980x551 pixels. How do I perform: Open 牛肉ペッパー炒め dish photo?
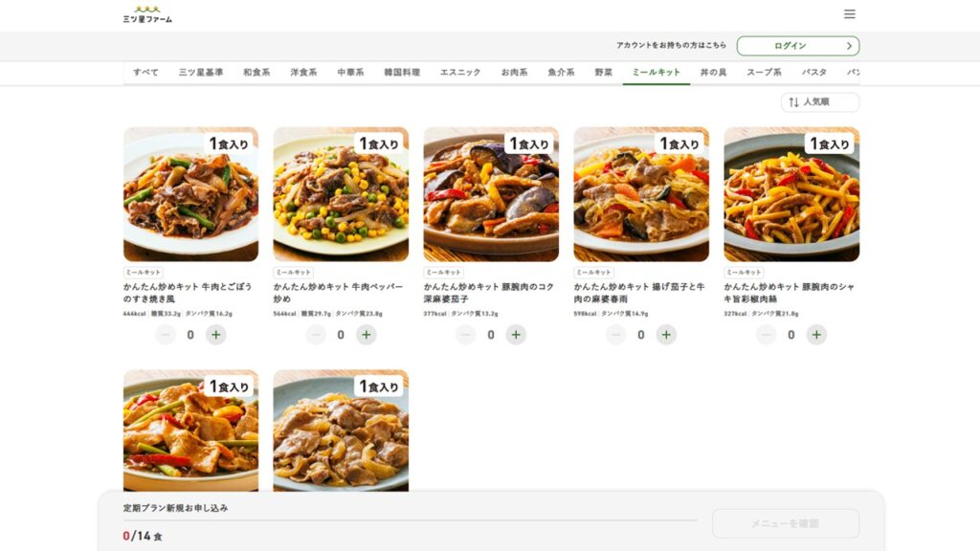pyautogui.click(x=341, y=194)
